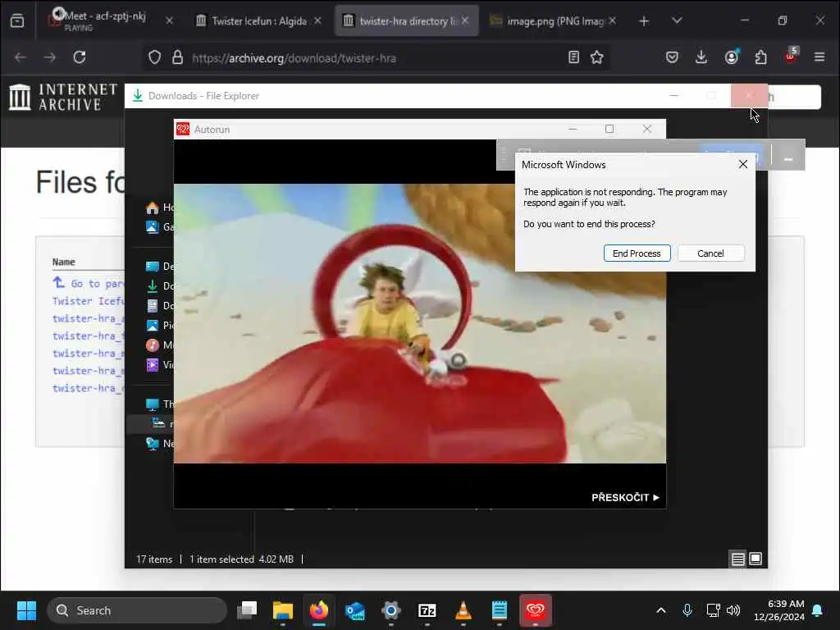The height and width of the screenshot is (630, 840).
Task: Open Settings gear from the taskbar
Action: (x=391, y=610)
